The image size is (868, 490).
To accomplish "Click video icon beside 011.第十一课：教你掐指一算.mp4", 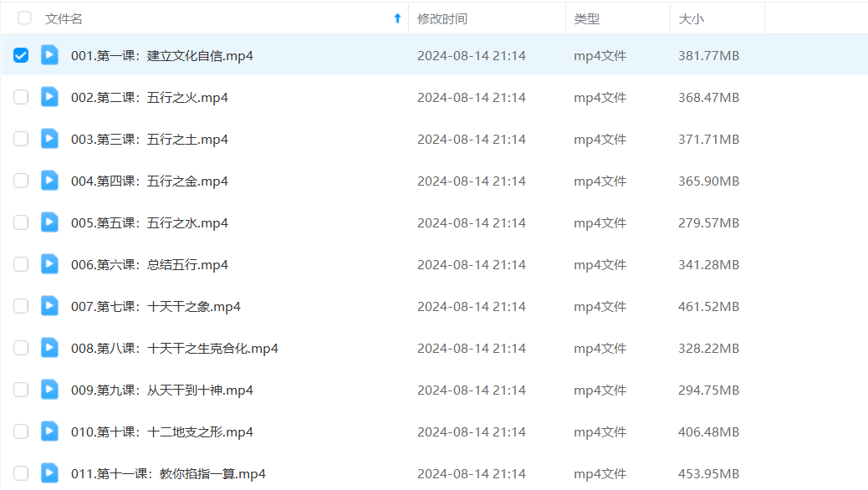I will [x=50, y=473].
